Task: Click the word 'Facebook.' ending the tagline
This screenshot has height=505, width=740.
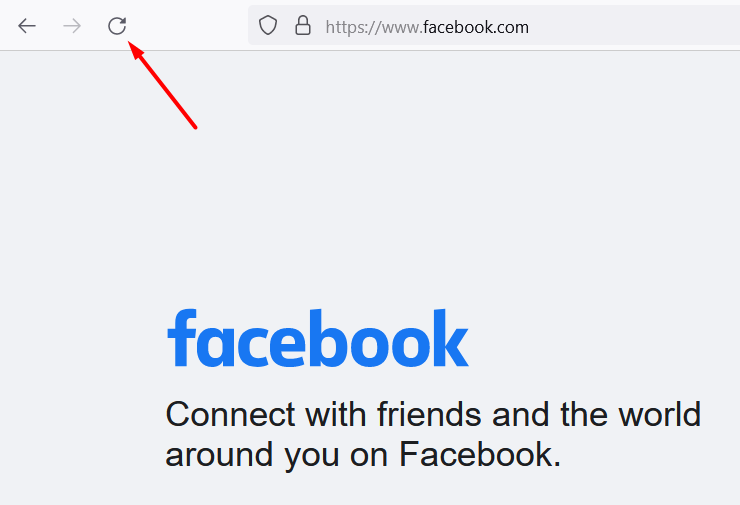Action: pyautogui.click(x=480, y=454)
